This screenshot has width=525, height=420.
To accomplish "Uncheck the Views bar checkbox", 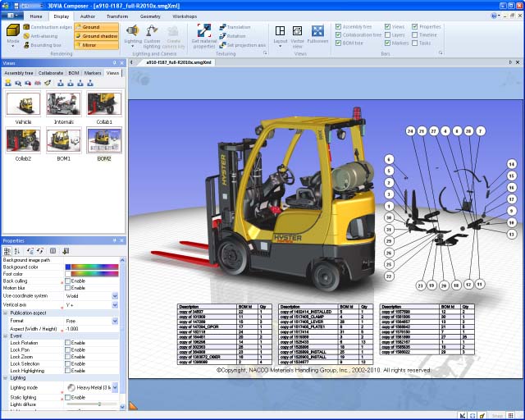I will pyautogui.click(x=387, y=26).
